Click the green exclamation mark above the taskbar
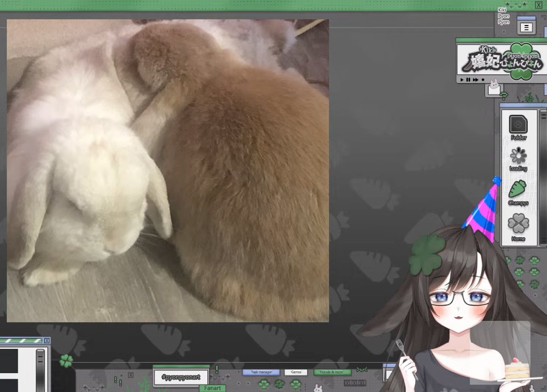 tap(217, 370)
